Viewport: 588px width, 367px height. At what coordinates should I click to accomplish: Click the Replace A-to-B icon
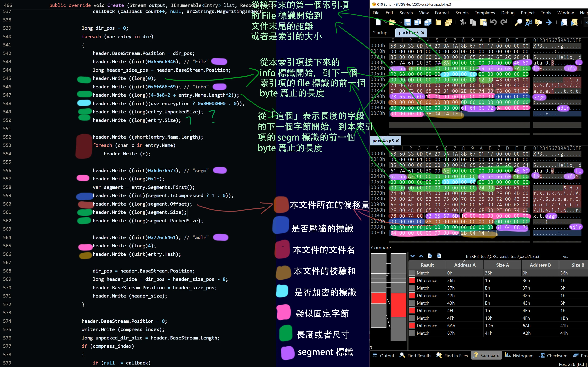click(x=528, y=23)
